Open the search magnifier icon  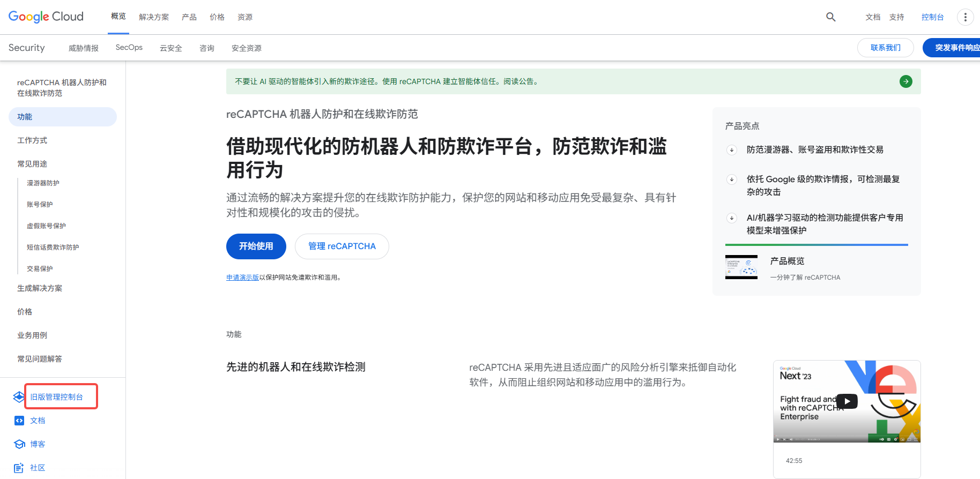831,17
